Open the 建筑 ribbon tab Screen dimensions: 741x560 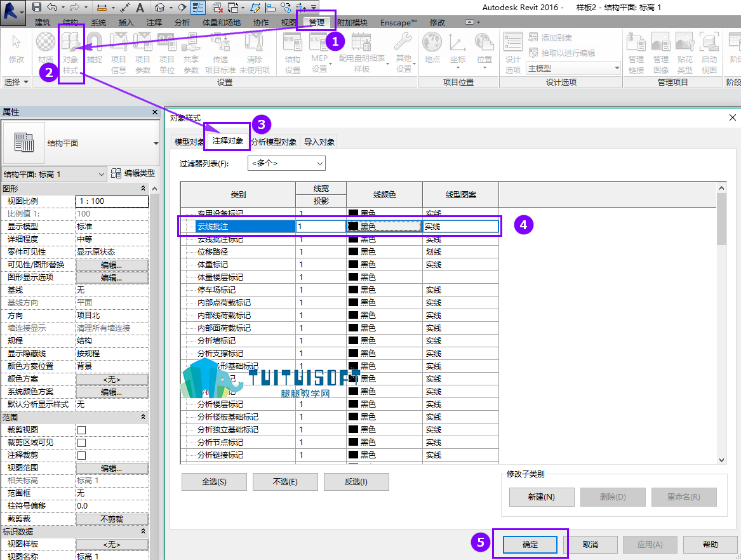pyautogui.click(x=43, y=23)
